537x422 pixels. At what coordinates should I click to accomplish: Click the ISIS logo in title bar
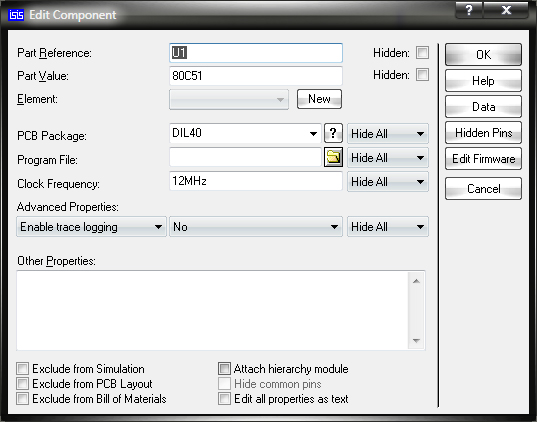[16, 15]
